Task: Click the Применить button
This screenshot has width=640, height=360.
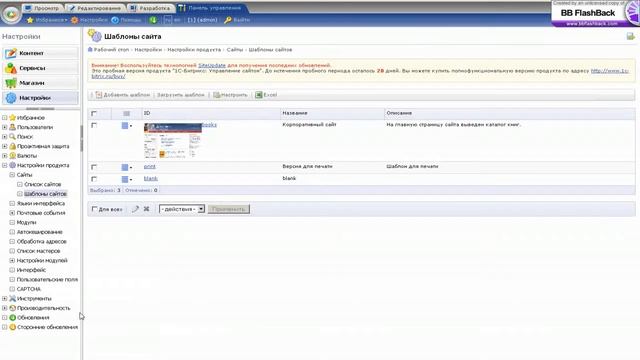Action: (229, 209)
